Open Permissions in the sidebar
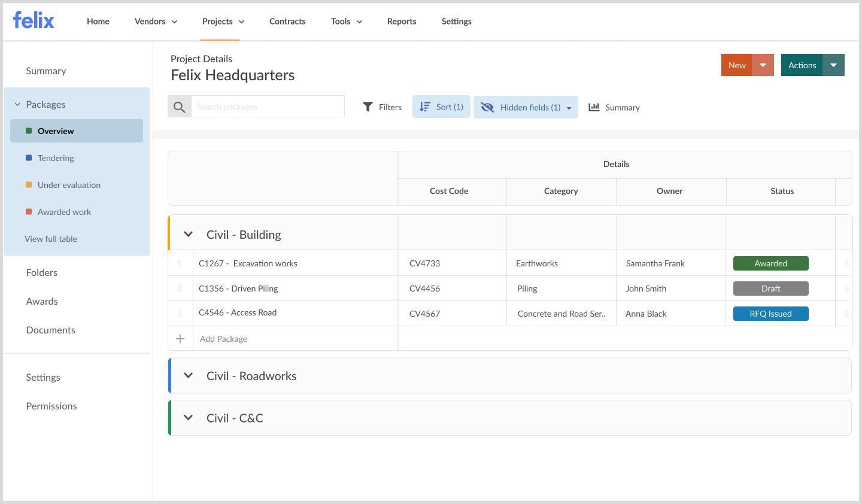862x504 pixels. coord(51,406)
